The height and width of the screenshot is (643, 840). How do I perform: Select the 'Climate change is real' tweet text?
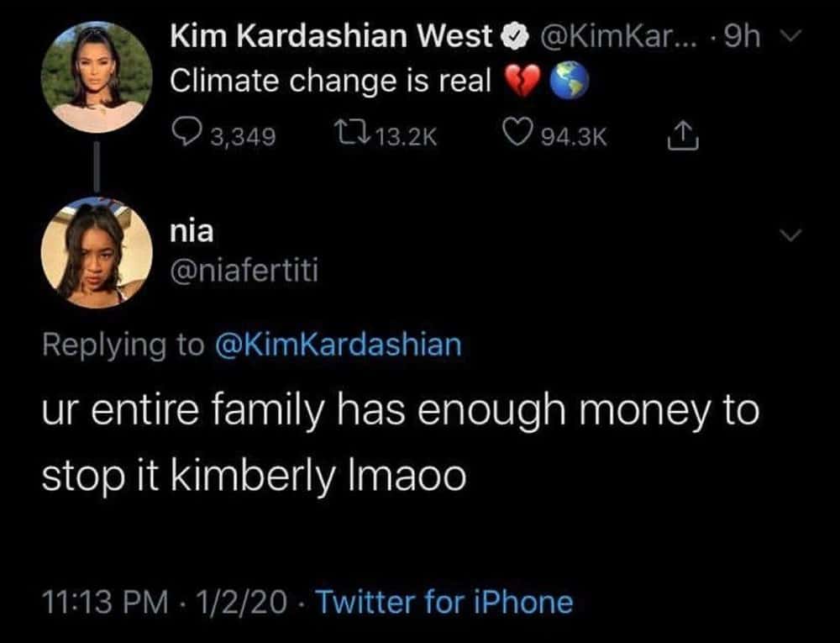[x=330, y=81]
